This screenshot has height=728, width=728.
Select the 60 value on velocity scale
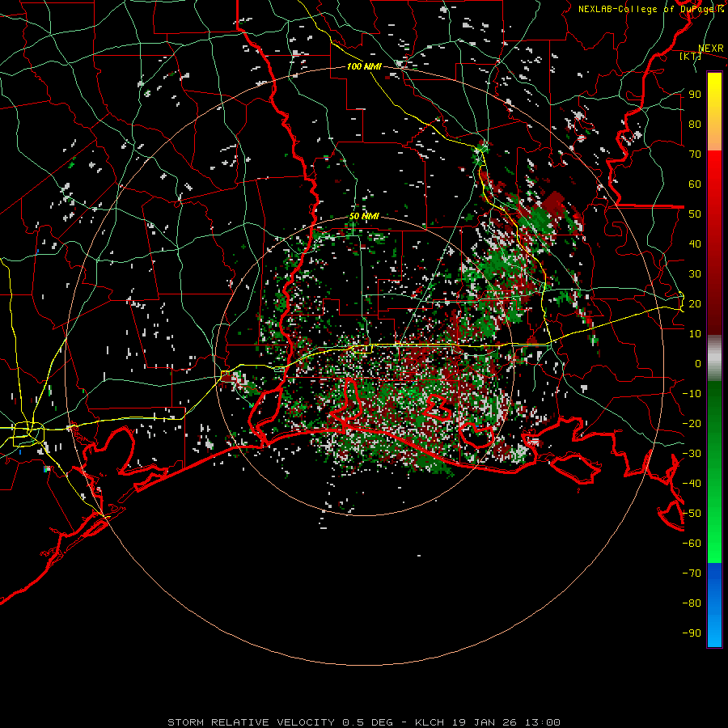click(695, 184)
